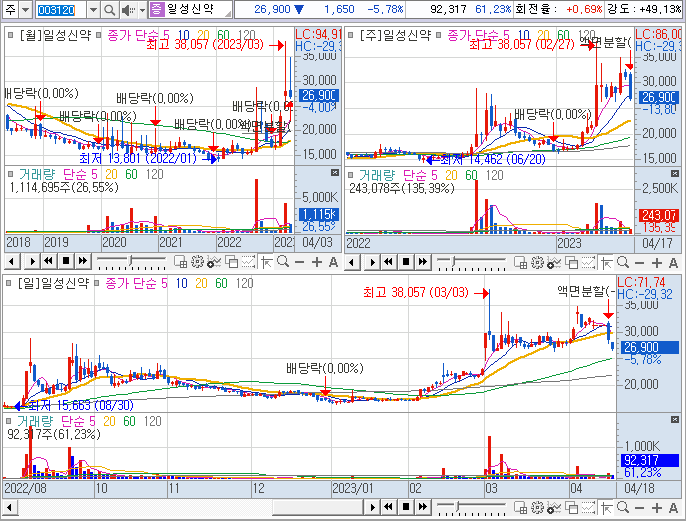Click the speaker sound icon in top bar

click(127, 10)
